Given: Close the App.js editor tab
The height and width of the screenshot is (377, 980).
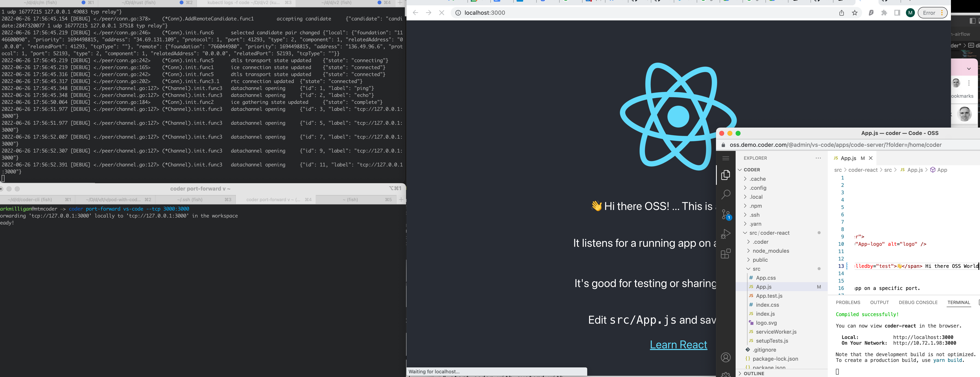Looking at the screenshot, I should (x=870, y=158).
